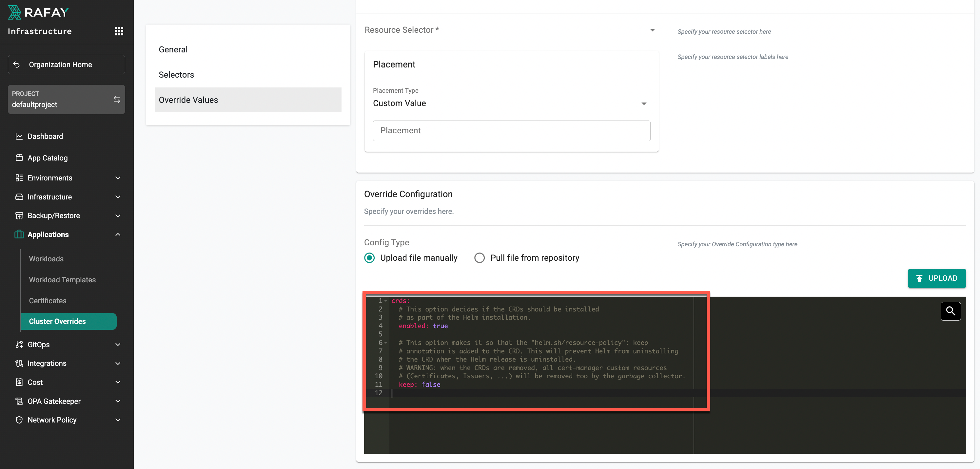Click the Cost dollar icon
980x469 pixels.
click(x=19, y=382)
